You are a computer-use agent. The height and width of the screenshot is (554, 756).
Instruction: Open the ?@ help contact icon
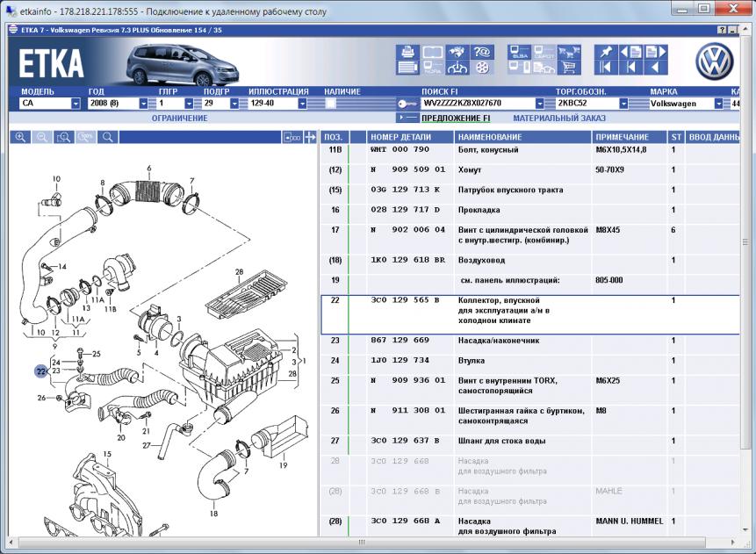point(482,52)
